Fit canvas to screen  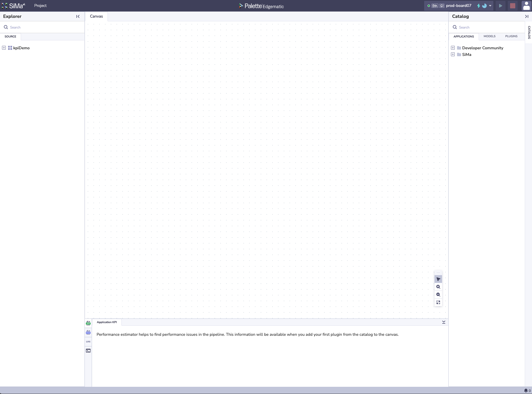click(438, 302)
